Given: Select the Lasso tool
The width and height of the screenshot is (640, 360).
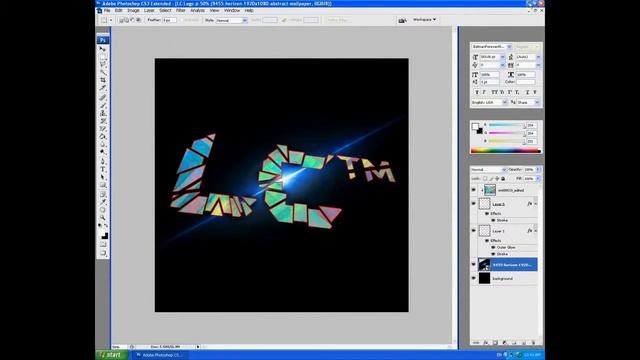Looking at the screenshot, I should [x=103, y=64].
